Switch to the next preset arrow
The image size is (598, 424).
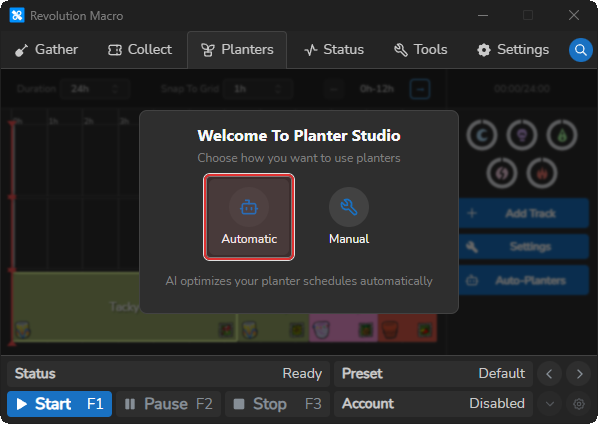point(579,374)
